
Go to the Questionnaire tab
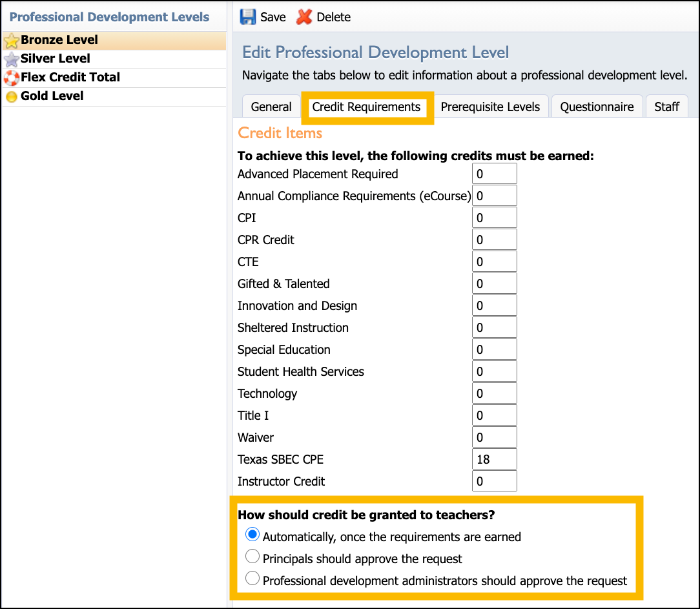(597, 107)
